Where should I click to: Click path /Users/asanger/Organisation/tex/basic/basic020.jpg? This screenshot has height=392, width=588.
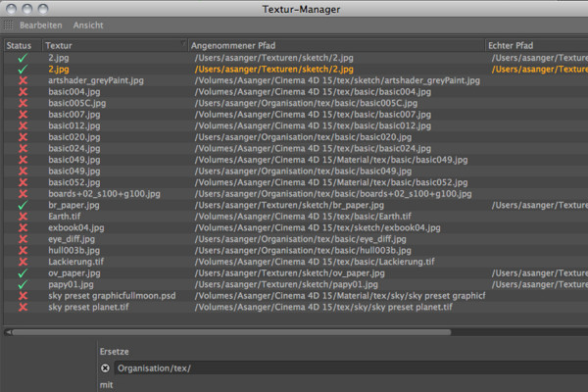coord(303,137)
